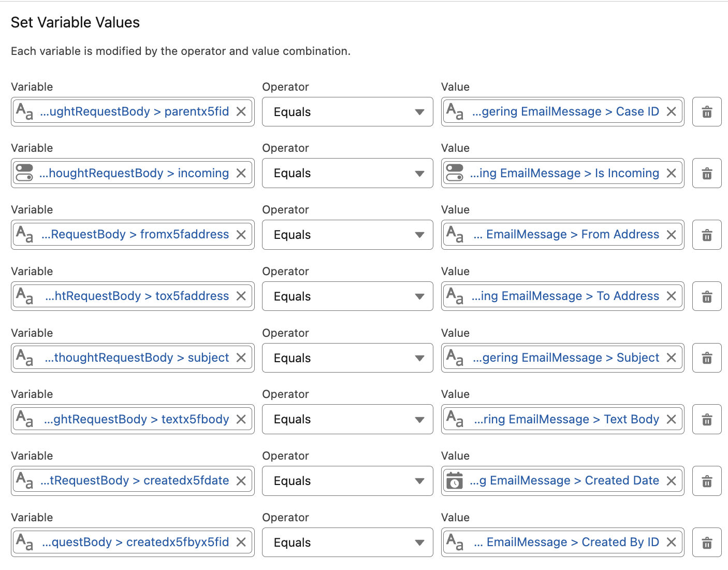
Task: Open Equals operator dropdown for createdx5fdate row
Action: point(347,481)
